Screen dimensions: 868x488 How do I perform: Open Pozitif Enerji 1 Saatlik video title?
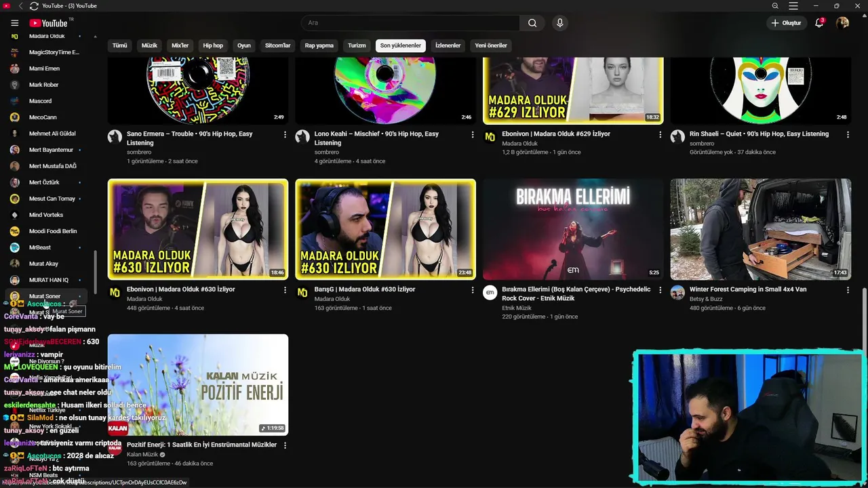pos(201,445)
